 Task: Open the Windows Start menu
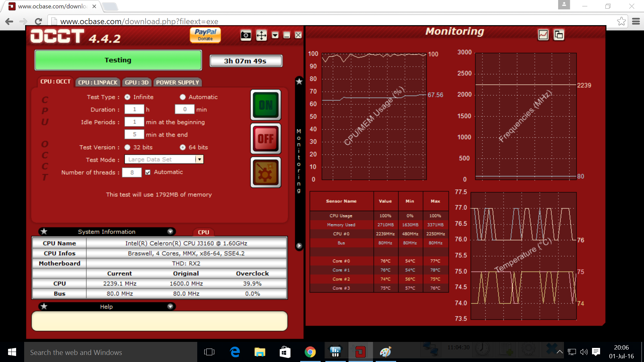[x=12, y=352]
